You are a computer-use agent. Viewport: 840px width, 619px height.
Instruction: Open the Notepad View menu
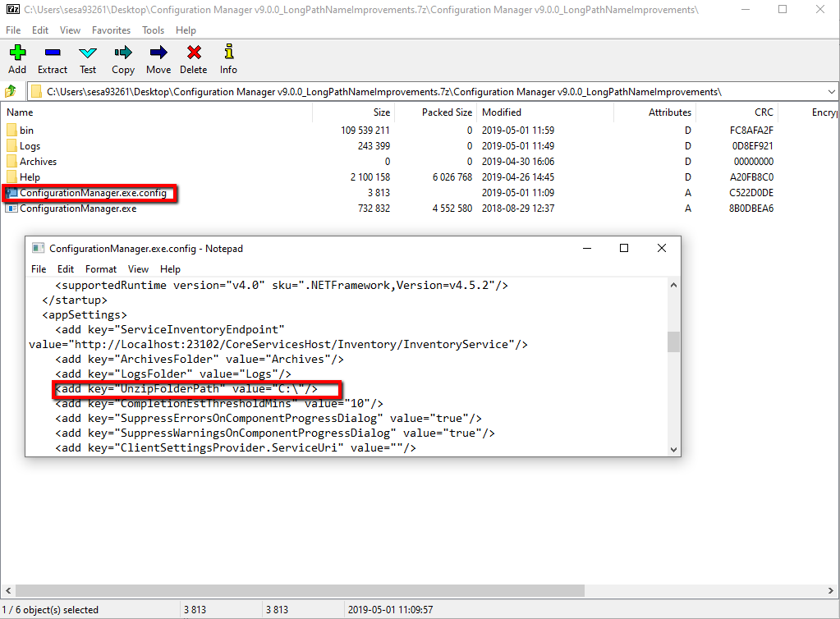tap(138, 268)
